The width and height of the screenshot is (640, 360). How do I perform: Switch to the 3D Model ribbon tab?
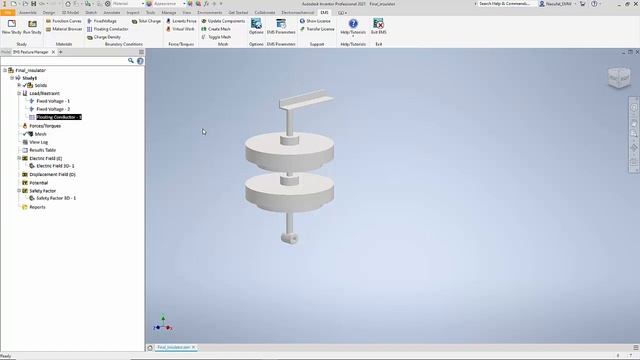click(70, 13)
